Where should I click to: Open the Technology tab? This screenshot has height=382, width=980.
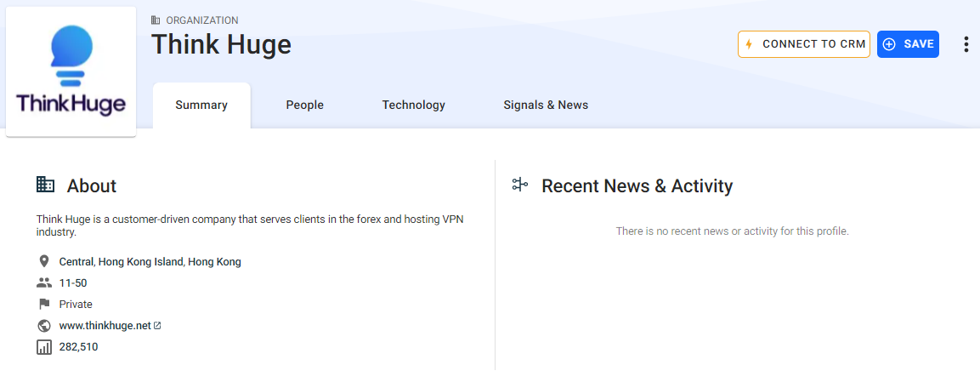pos(413,105)
